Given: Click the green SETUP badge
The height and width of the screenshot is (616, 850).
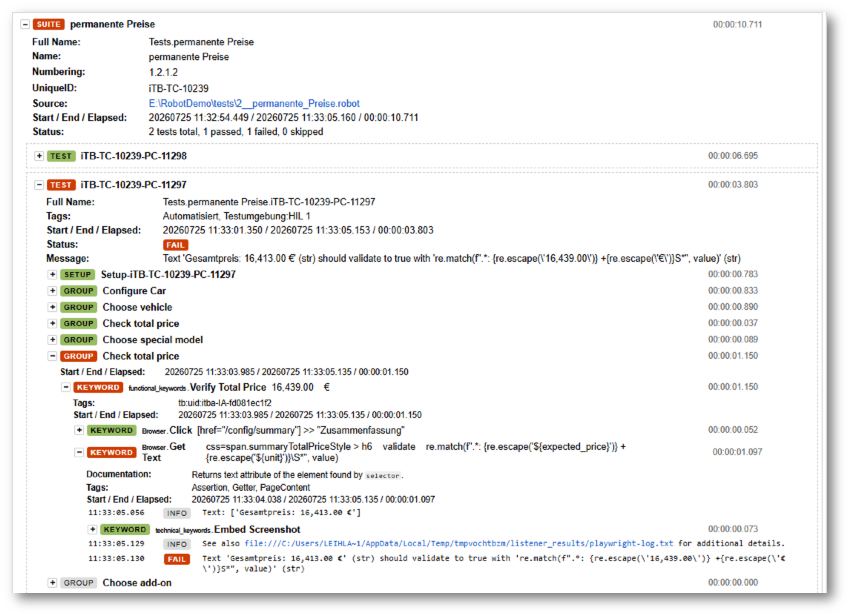Looking at the screenshot, I should click(78, 275).
